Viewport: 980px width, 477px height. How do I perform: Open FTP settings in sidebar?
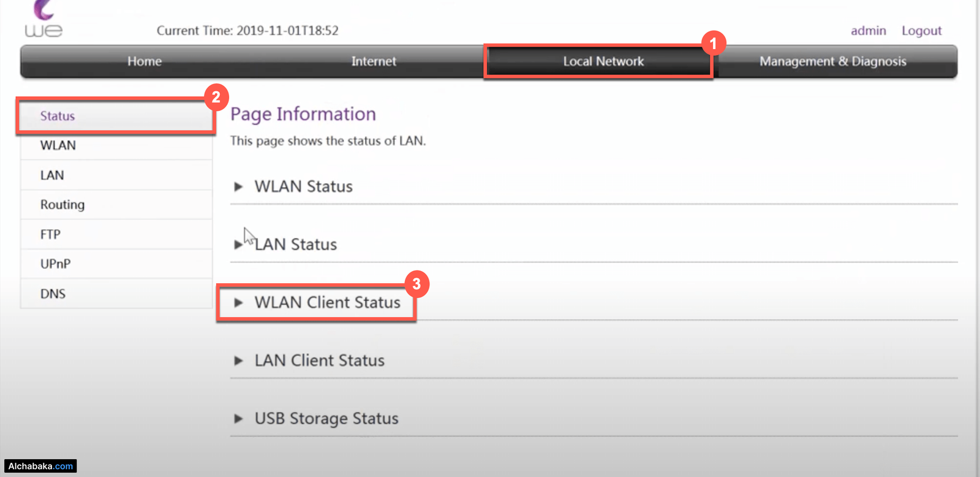pyautogui.click(x=50, y=234)
